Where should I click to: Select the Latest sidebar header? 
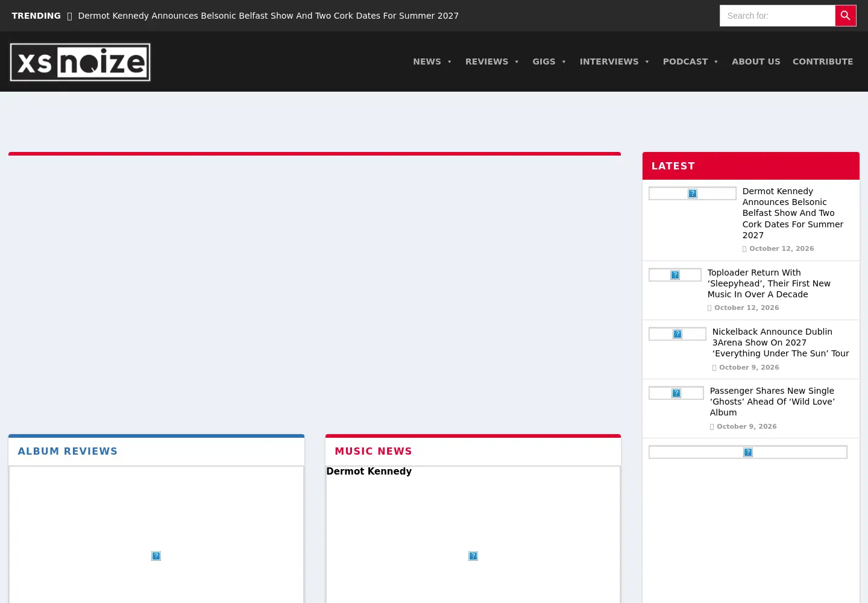tap(751, 166)
